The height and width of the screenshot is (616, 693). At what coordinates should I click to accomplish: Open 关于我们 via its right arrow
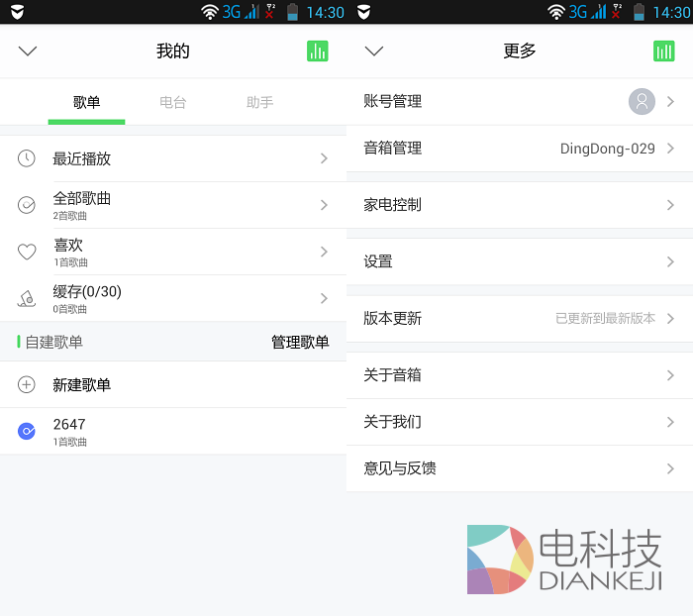coord(670,422)
